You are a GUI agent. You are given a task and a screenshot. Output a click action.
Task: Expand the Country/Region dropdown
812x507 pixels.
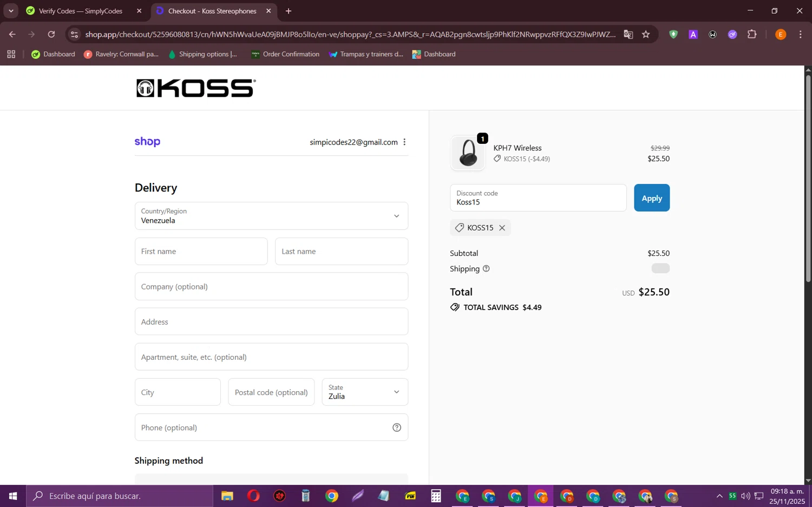(271, 216)
